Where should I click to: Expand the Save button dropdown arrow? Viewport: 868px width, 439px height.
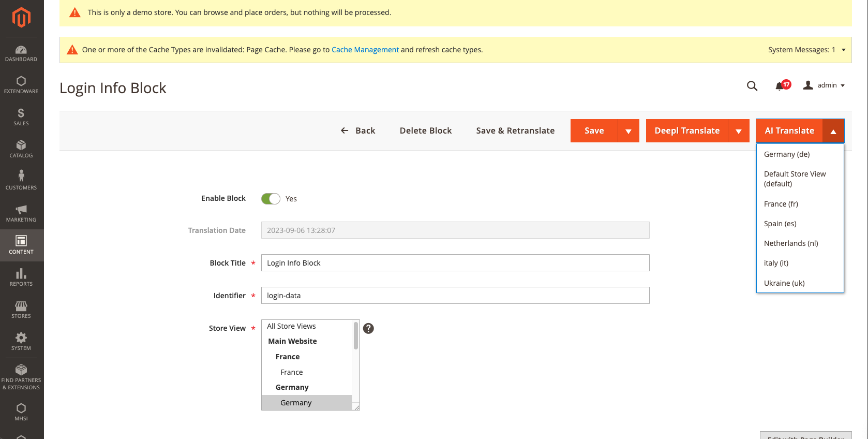pyautogui.click(x=628, y=131)
